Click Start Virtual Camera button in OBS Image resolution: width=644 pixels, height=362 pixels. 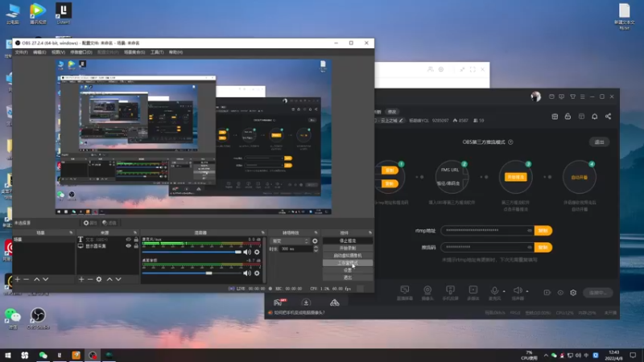click(348, 255)
